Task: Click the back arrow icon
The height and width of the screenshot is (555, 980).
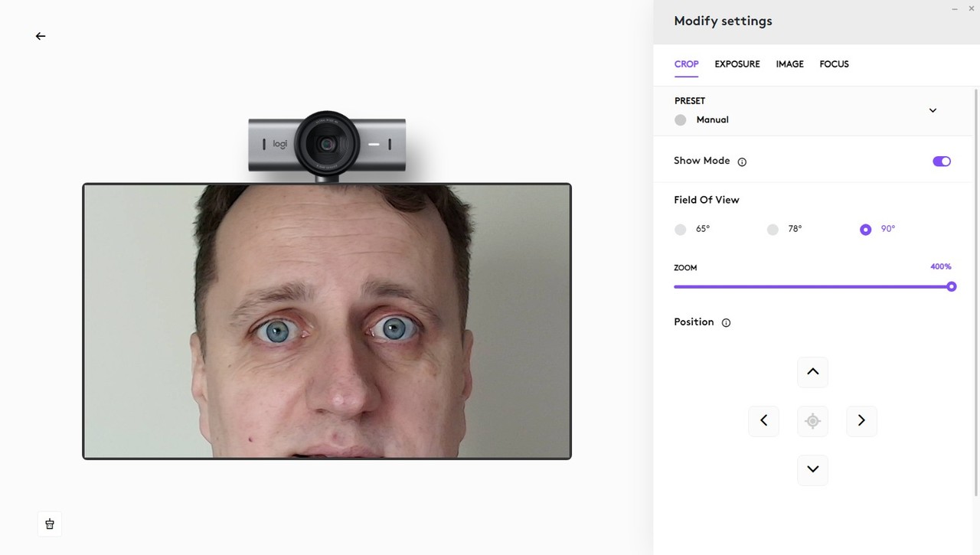Action: click(x=41, y=36)
